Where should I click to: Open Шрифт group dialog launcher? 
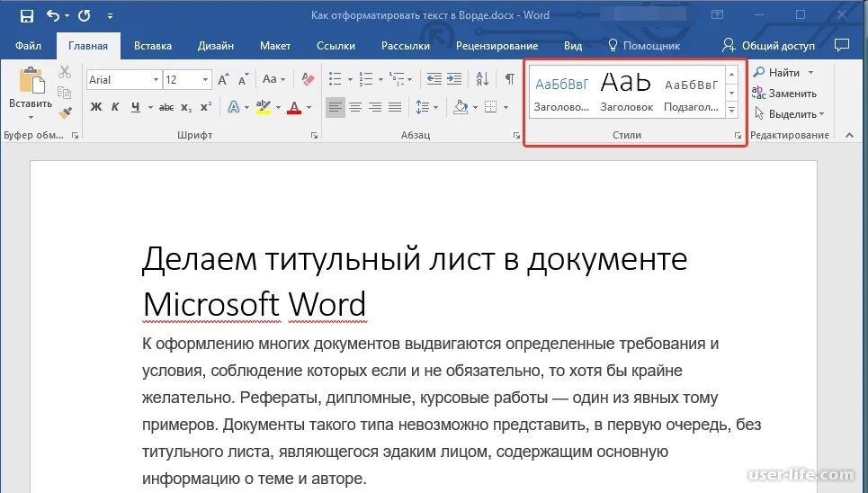tap(314, 135)
